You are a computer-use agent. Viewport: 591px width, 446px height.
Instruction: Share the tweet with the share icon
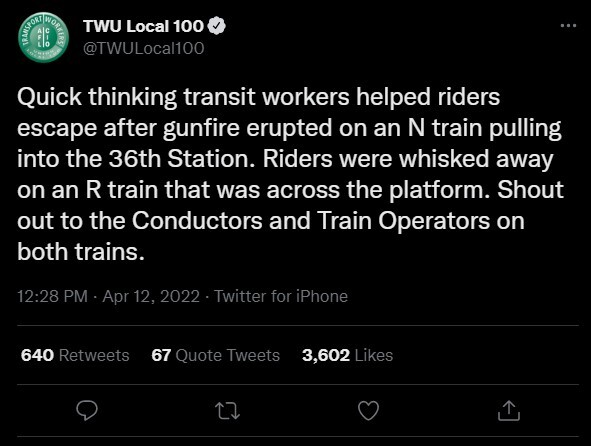click(x=509, y=410)
